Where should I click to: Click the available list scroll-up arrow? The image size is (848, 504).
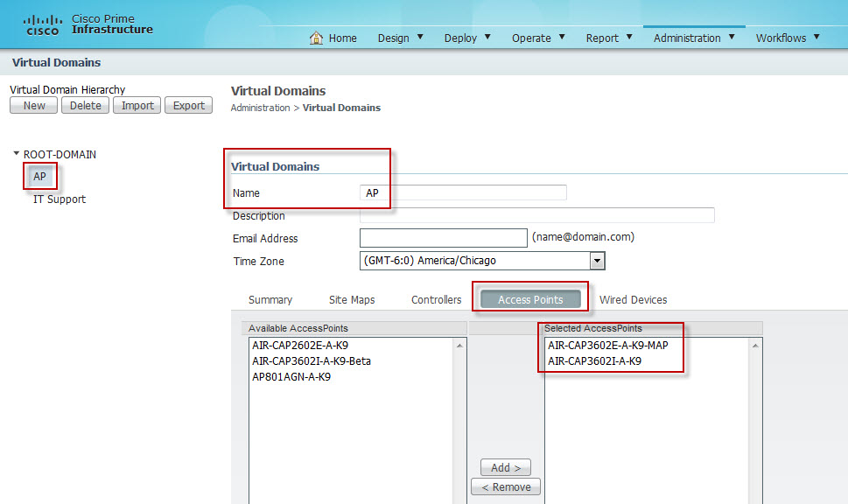[x=459, y=346]
